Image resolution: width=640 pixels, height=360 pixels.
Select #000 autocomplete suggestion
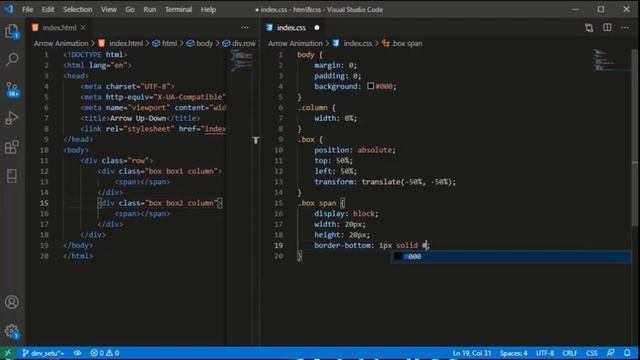(x=510, y=256)
